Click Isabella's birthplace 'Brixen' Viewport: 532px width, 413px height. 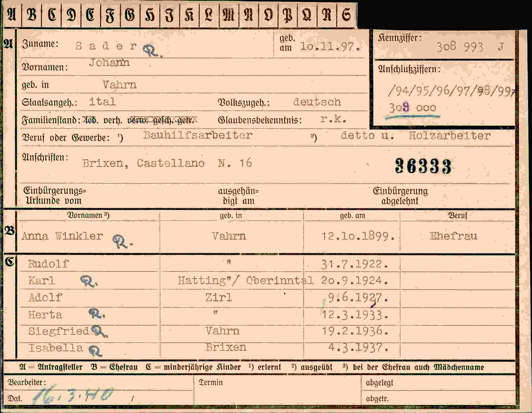coord(226,347)
